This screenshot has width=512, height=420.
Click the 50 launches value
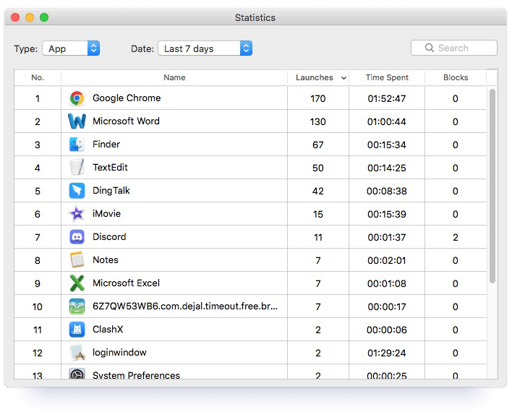click(x=317, y=168)
